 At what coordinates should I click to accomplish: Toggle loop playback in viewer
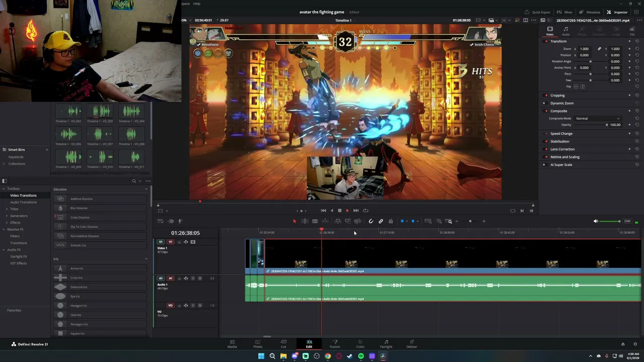click(x=366, y=211)
